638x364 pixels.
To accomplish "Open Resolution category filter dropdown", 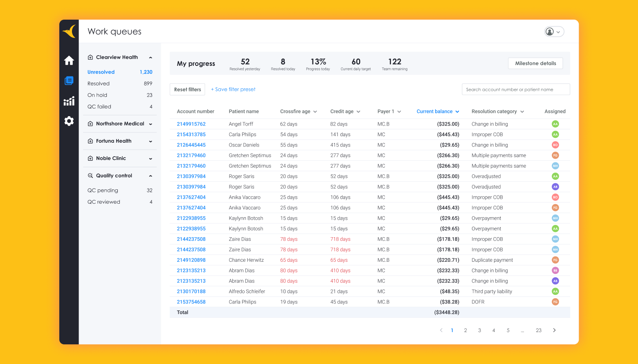I will pos(522,112).
